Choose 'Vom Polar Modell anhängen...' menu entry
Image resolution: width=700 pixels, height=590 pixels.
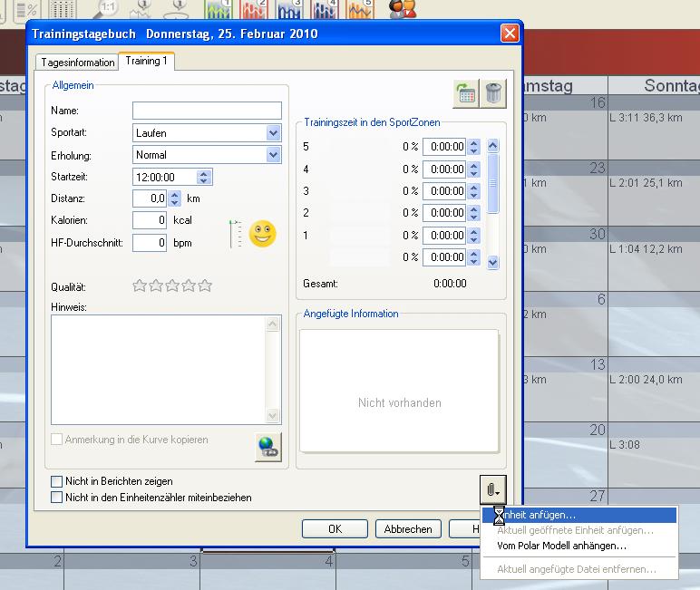tap(561, 546)
